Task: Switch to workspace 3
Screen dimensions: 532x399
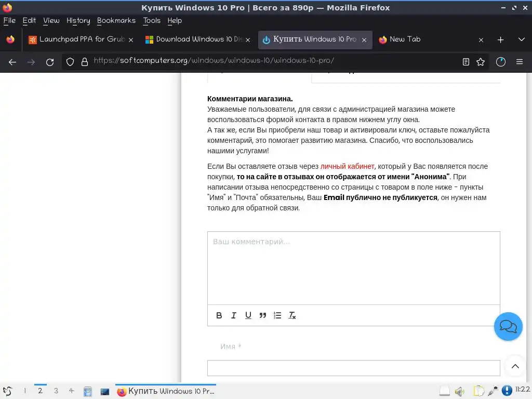Action: coord(56,391)
